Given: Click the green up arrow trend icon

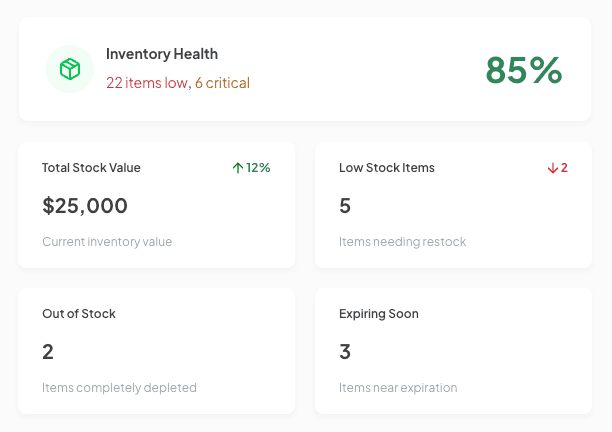Looking at the screenshot, I should coord(238,168).
